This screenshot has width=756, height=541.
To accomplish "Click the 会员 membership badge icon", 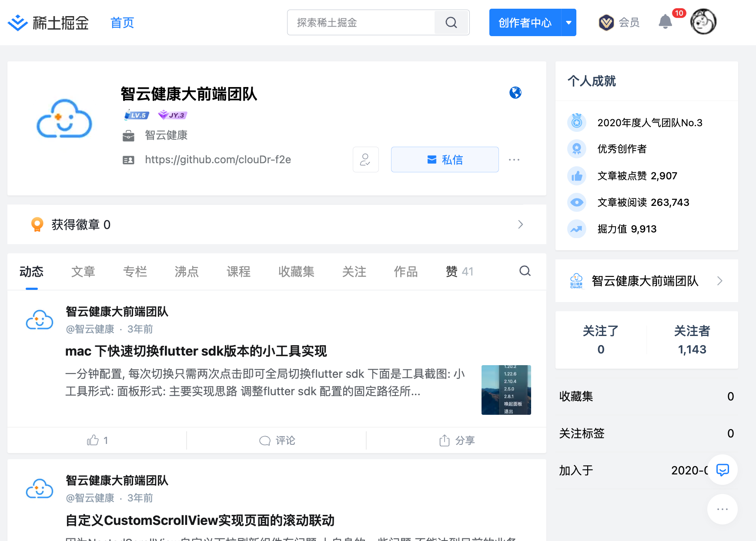I will point(606,22).
